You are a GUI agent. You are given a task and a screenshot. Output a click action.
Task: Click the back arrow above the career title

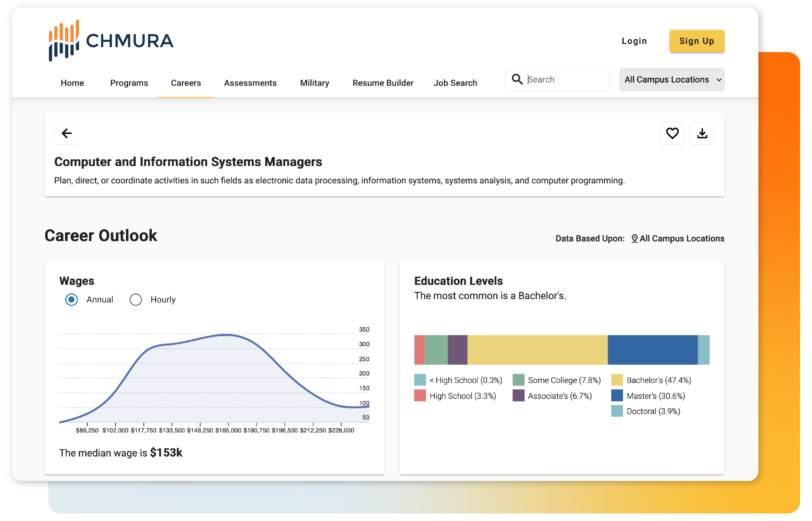pos(66,133)
